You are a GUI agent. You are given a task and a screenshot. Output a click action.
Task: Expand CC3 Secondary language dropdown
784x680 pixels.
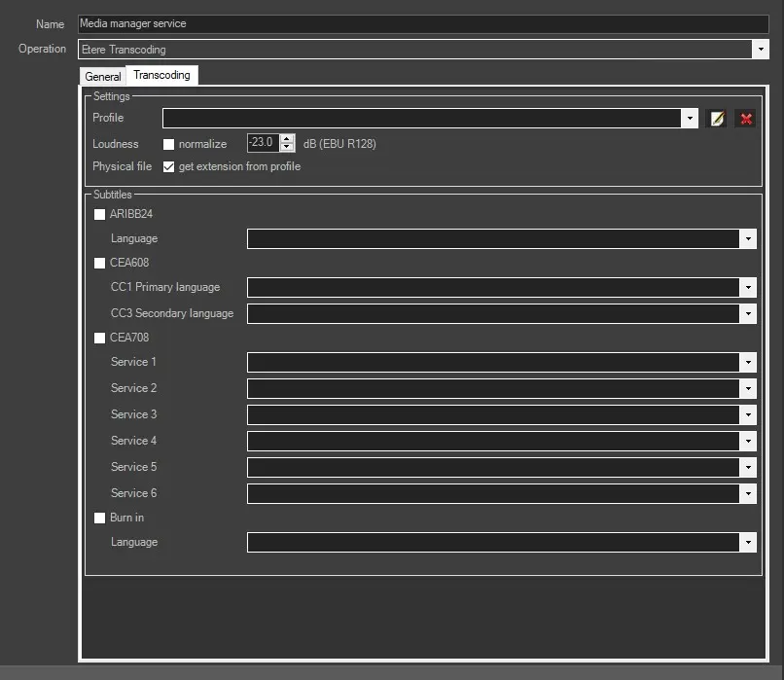(747, 314)
